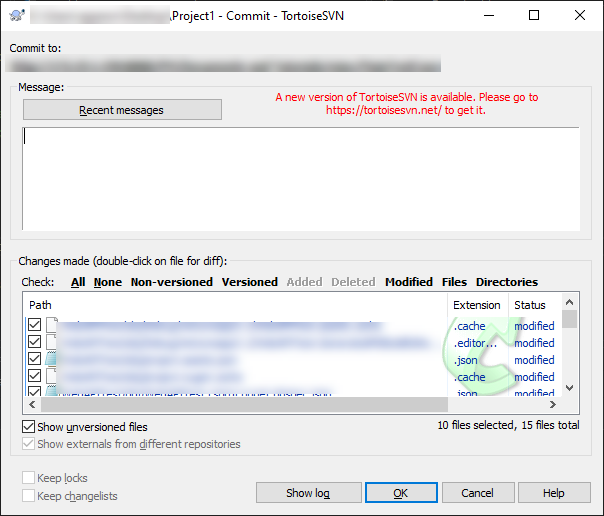Check Files only link
Image resolution: width=604 pixels, height=516 pixels.
[x=454, y=282]
